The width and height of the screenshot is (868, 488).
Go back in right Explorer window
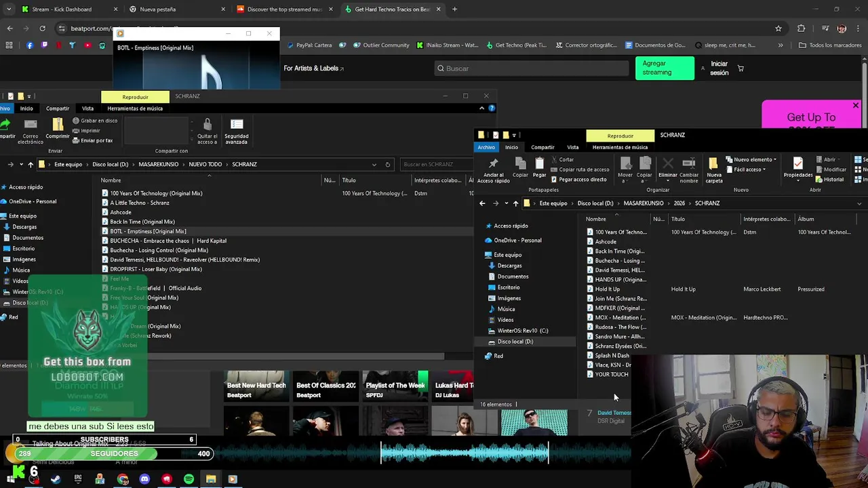[482, 203]
